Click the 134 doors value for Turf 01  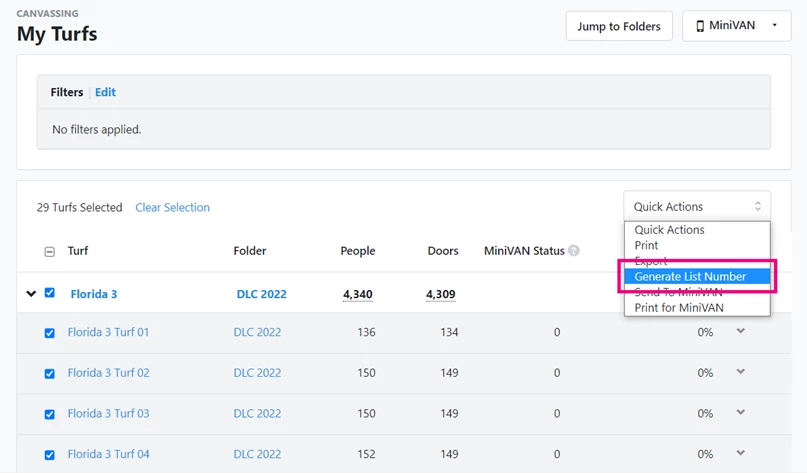point(449,332)
